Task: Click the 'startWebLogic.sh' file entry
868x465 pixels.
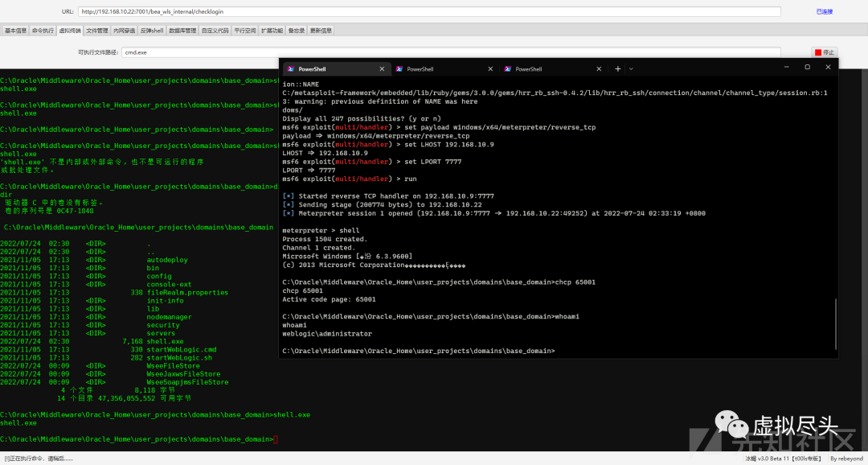Action: 179,358
